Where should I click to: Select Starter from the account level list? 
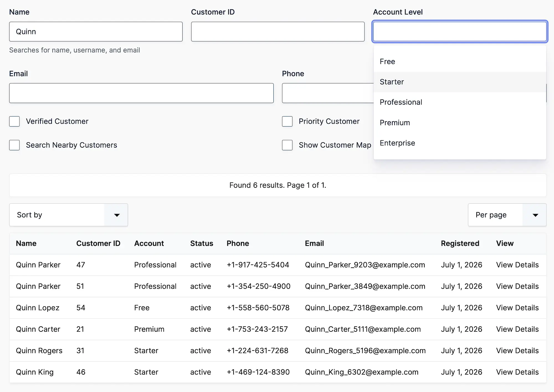point(460,82)
